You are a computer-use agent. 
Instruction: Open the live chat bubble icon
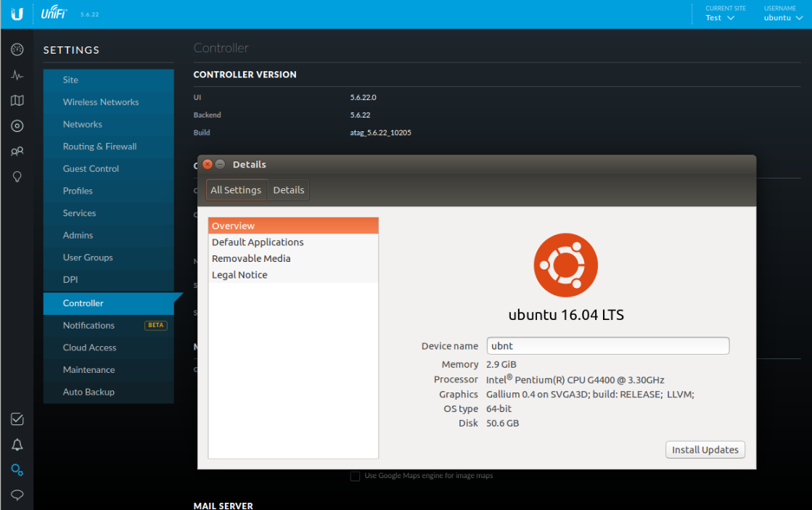tap(17, 495)
